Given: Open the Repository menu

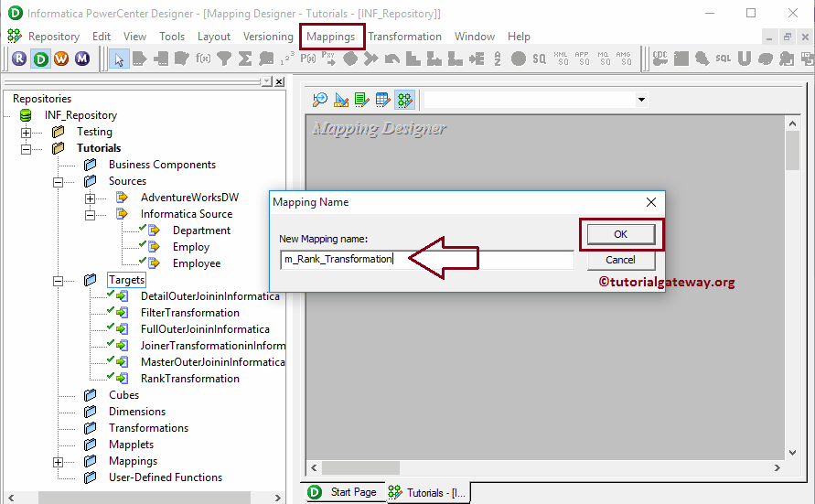Looking at the screenshot, I should coord(54,37).
